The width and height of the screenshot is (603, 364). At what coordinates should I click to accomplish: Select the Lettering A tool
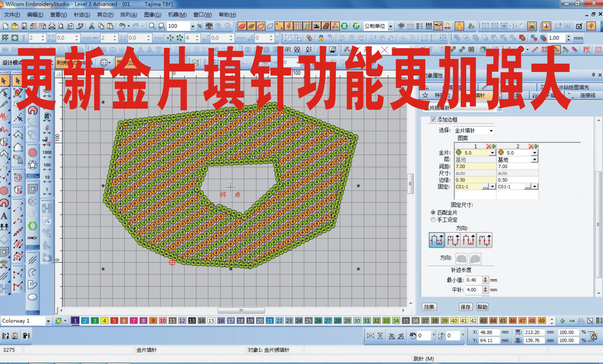4,216
